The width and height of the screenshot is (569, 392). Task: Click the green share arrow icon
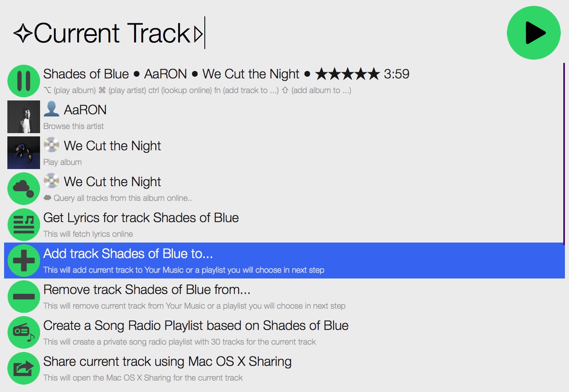tap(24, 368)
